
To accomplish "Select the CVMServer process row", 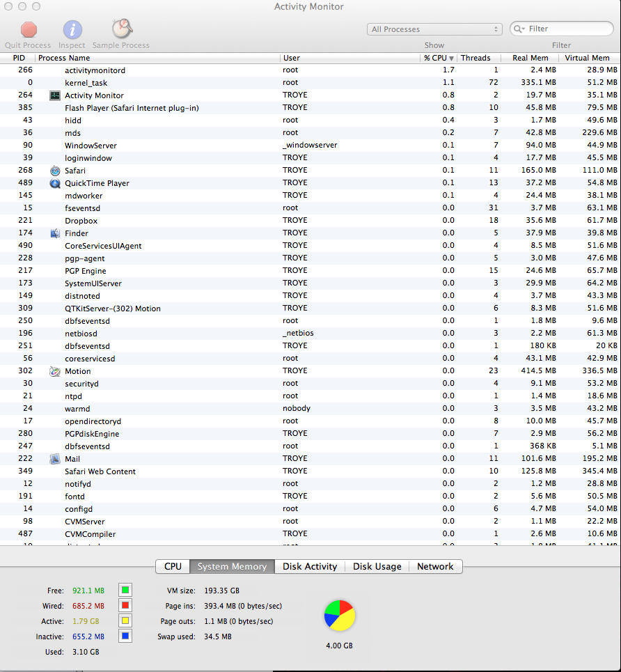I will coord(310,522).
